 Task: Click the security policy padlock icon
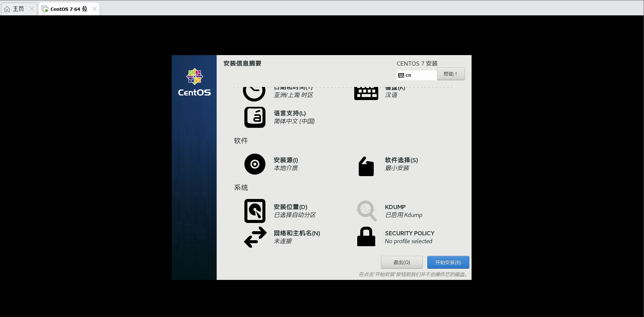click(366, 236)
